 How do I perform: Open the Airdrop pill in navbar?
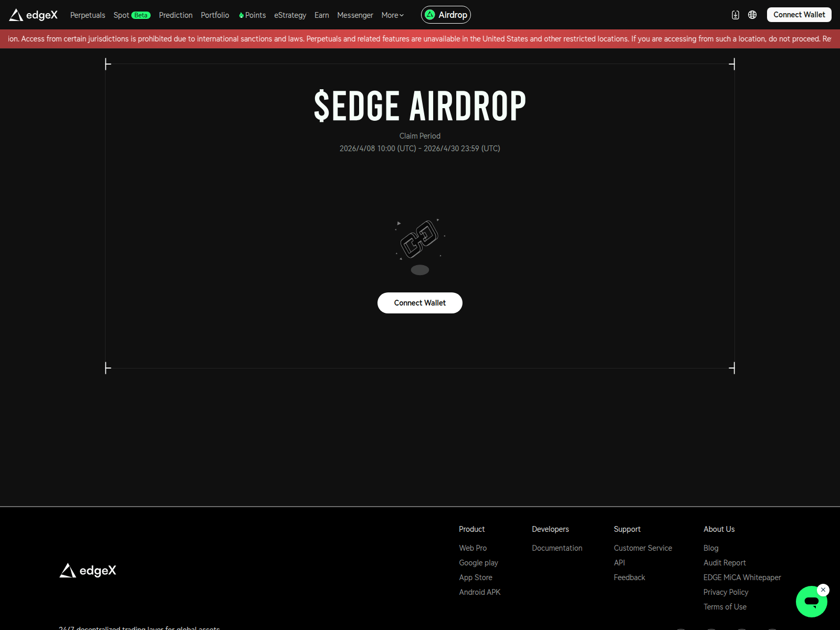point(446,15)
